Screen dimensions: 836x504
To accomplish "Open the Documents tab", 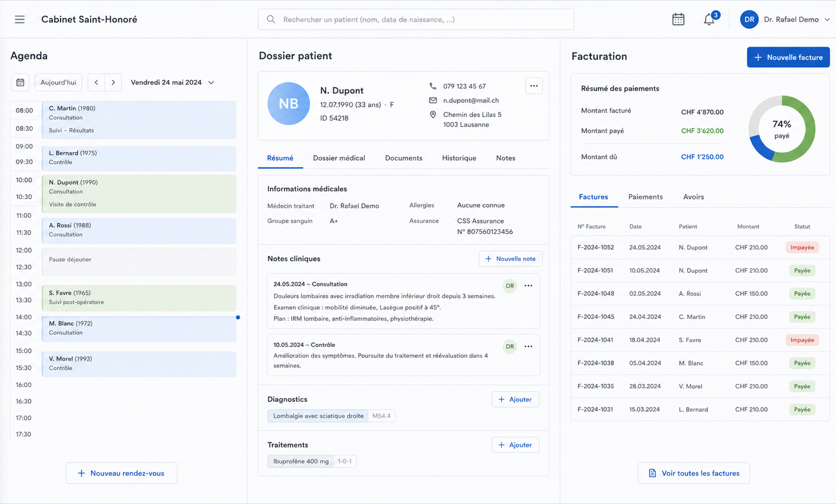I will (404, 158).
